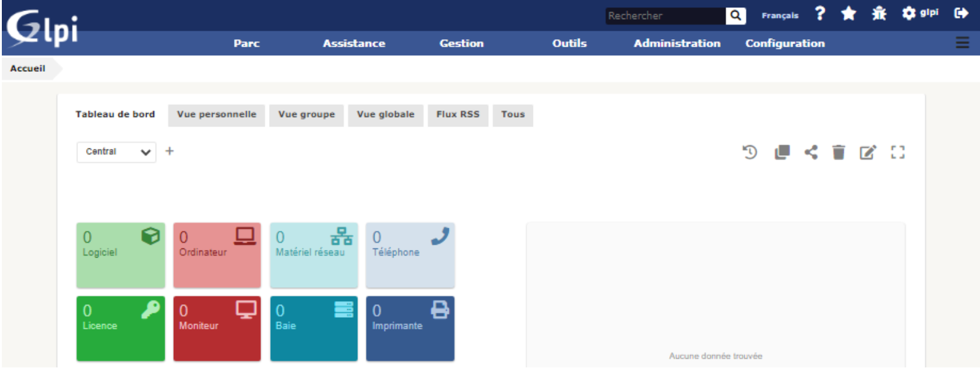Click the red Moniteur card

point(217,329)
